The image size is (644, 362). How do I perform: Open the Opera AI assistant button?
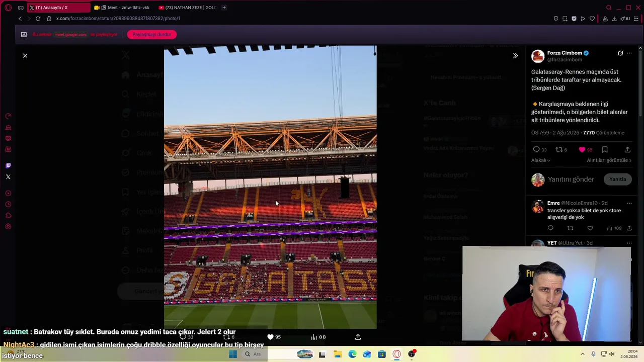[x=625, y=19]
